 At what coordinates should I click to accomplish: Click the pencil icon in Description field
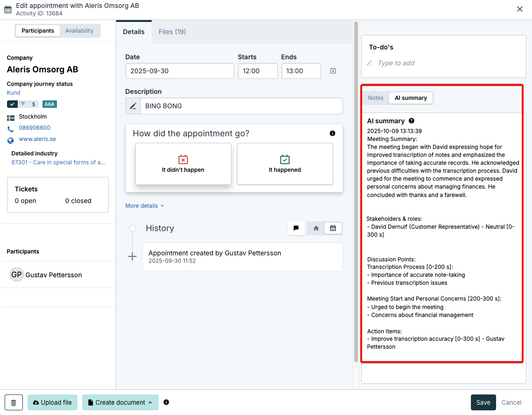[x=133, y=106]
